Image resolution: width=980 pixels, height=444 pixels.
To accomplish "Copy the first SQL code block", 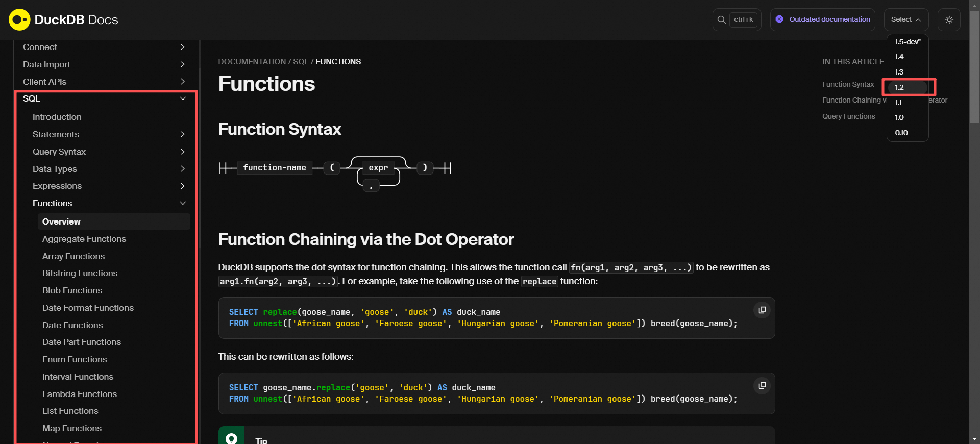I will 762,310.
